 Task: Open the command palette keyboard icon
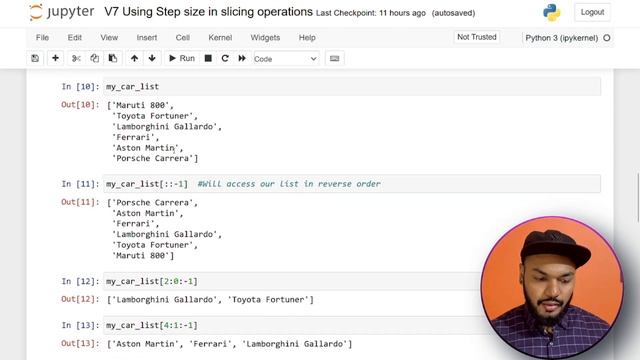tap(334, 58)
